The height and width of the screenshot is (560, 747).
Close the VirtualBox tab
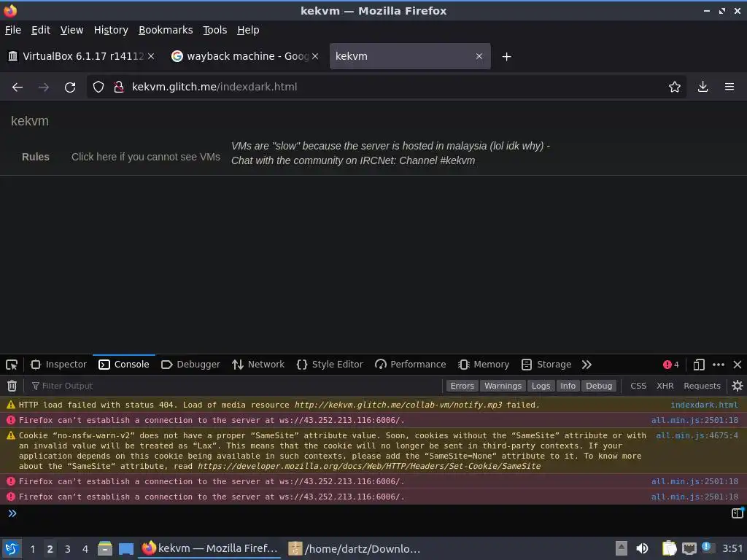151,56
